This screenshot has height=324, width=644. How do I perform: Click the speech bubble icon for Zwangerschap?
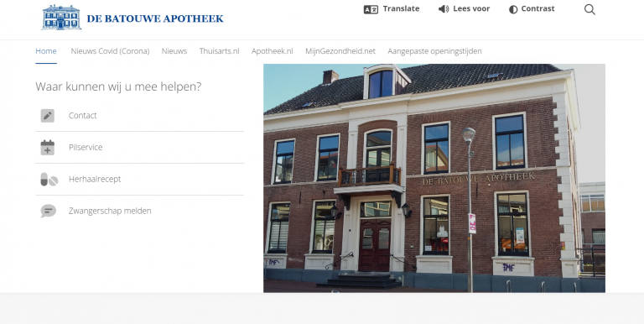[48, 211]
